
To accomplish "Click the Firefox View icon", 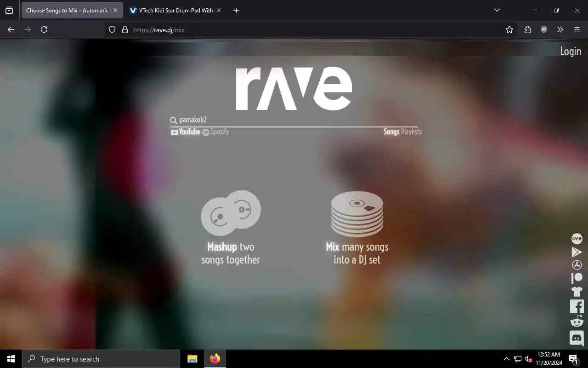I will [9, 10].
